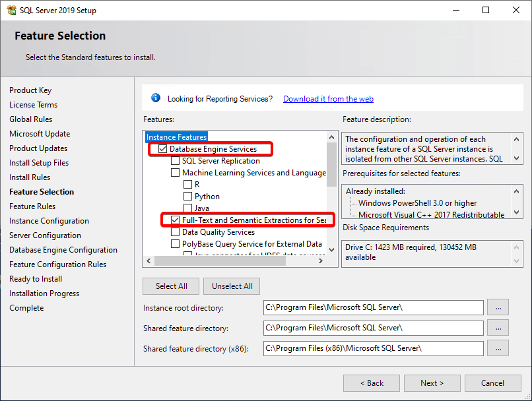Click features list scroll right arrow
Screen dimensions: 532x401
click(x=321, y=261)
